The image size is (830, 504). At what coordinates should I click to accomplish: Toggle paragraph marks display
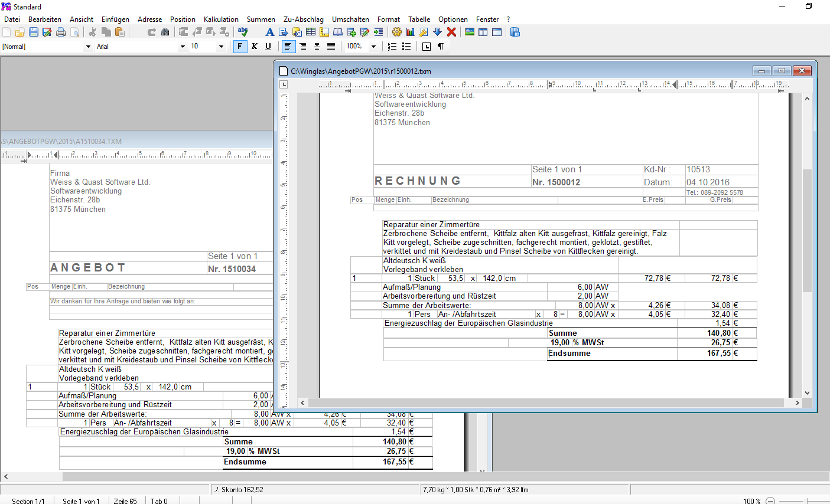[441, 46]
